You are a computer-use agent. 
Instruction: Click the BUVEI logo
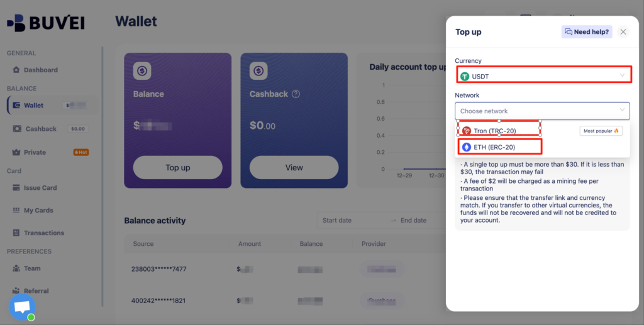click(x=45, y=23)
